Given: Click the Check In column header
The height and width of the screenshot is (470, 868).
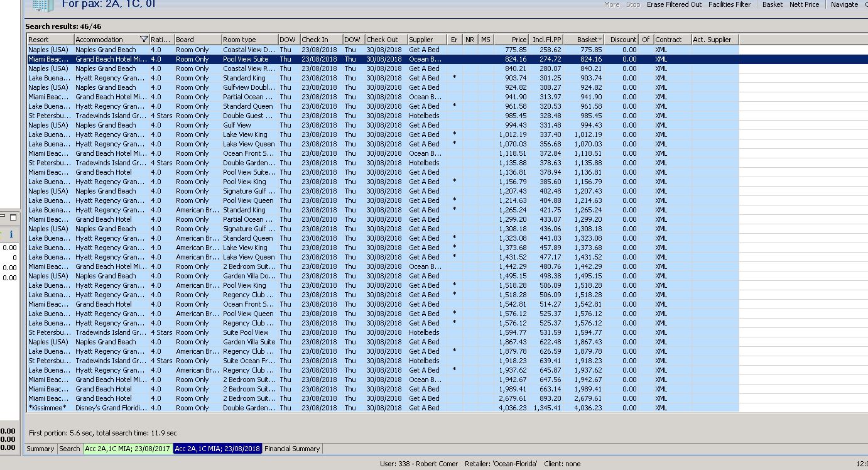Looking at the screenshot, I should click(x=321, y=40).
